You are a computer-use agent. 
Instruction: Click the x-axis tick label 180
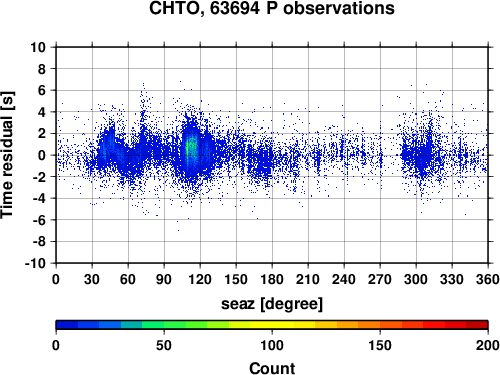point(272,279)
